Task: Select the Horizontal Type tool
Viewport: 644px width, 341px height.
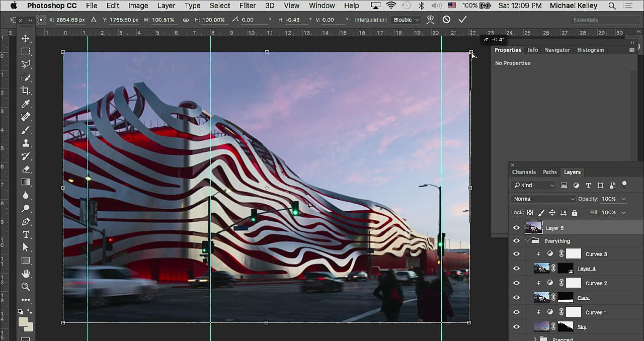Action: point(26,235)
